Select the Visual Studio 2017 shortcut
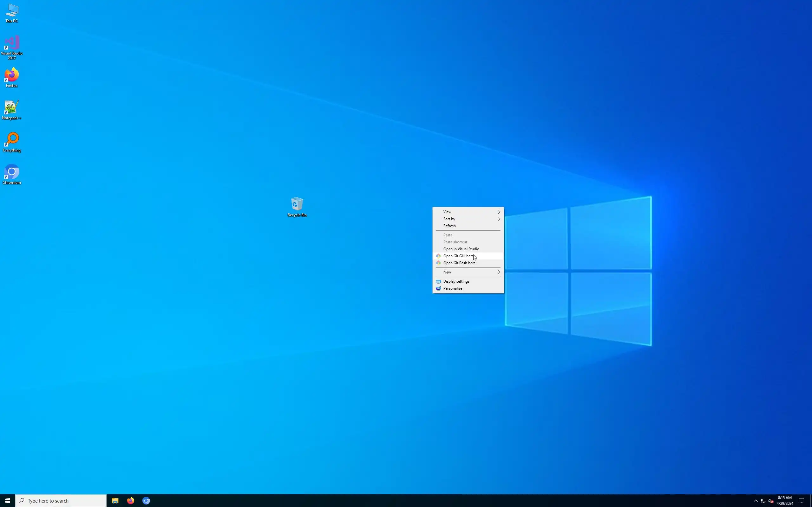This screenshot has height=507, width=812. pyautogui.click(x=11, y=47)
